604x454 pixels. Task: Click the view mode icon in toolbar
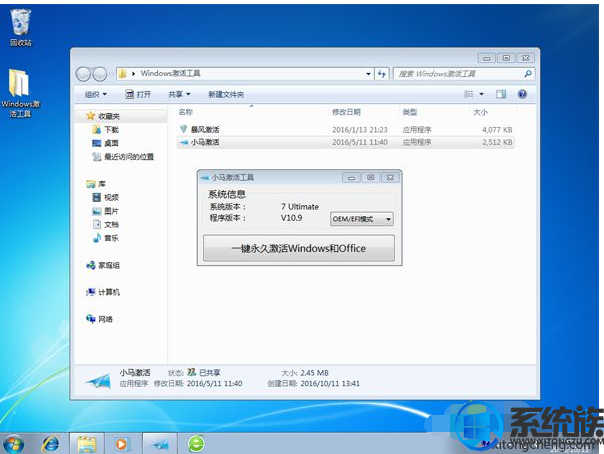tap(469, 94)
